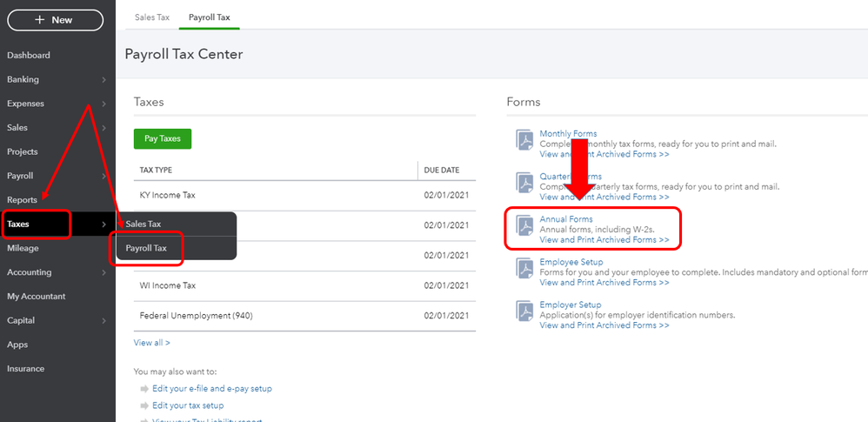This screenshot has width=868, height=422.
Task: Expand the Banking sidebar submenu
Action: (103, 80)
